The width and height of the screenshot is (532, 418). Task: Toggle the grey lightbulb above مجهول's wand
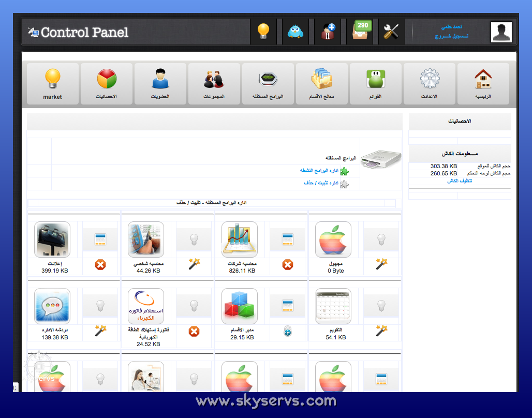381,240
